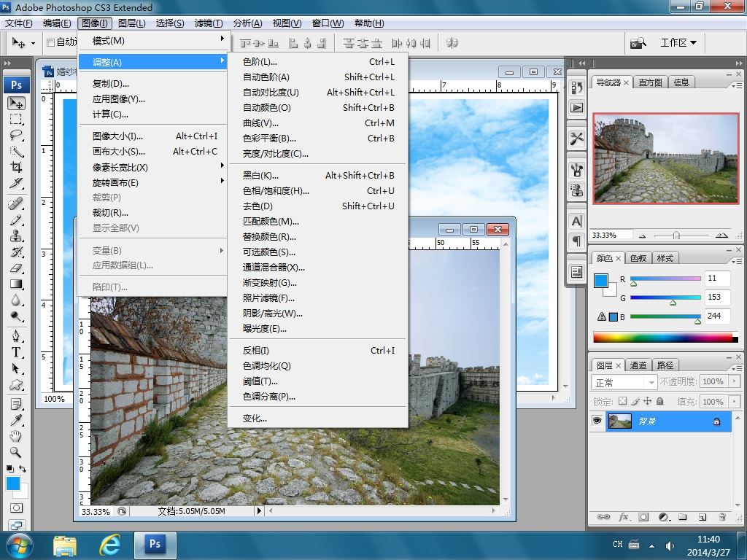Toggle lock transparent pixels in Layers panel
The image size is (747, 560).
(x=622, y=402)
